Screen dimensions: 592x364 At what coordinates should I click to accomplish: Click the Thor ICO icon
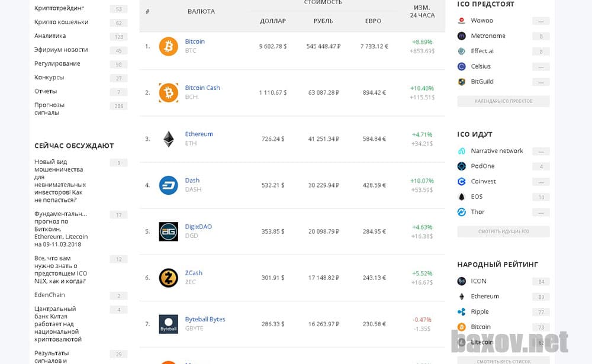[462, 212]
